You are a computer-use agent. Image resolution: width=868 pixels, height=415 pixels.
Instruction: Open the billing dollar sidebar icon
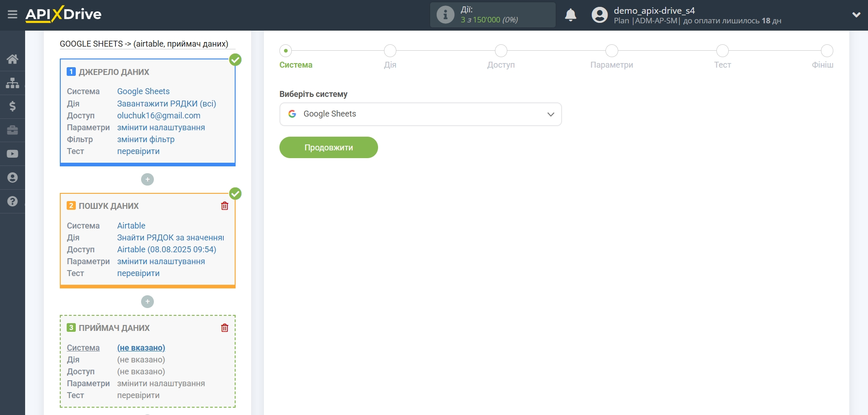tap(12, 106)
